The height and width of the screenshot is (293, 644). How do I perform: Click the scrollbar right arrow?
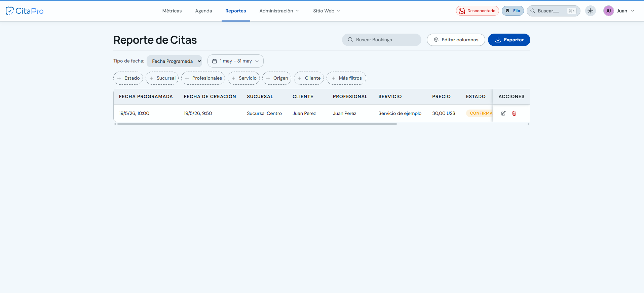[529, 124]
